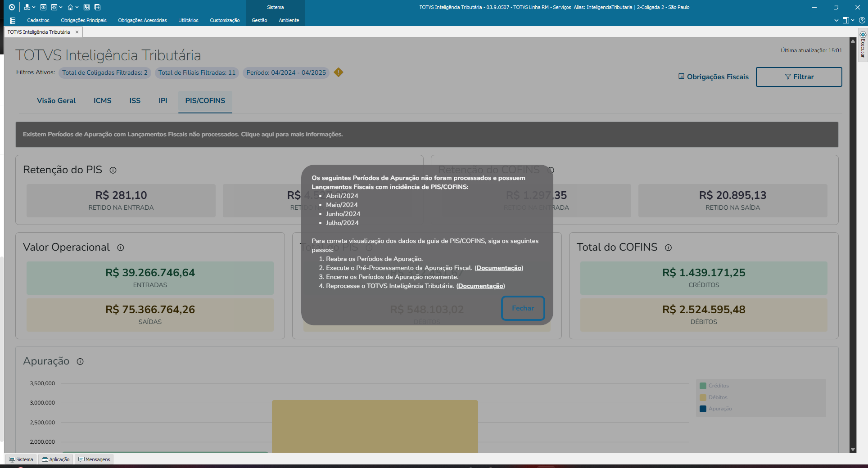The width and height of the screenshot is (868, 468).
Task: Click the yellow warning diamond next to the filters
Action: pyautogui.click(x=339, y=72)
